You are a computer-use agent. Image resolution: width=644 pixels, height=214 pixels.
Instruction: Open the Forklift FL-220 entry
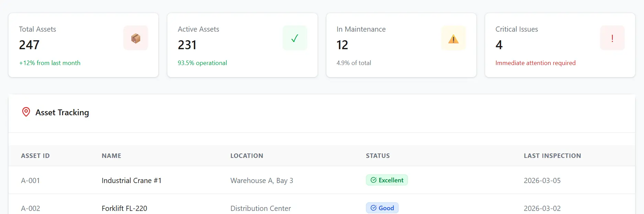(124, 208)
